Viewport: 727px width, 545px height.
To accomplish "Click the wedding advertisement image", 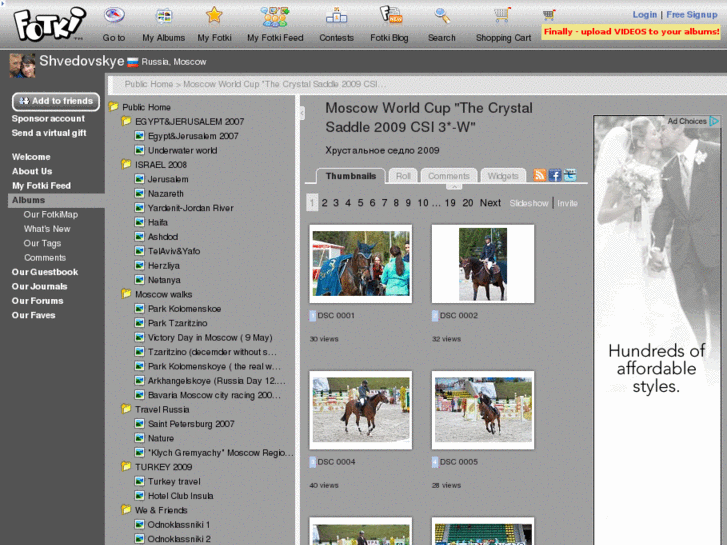I will tap(657, 330).
